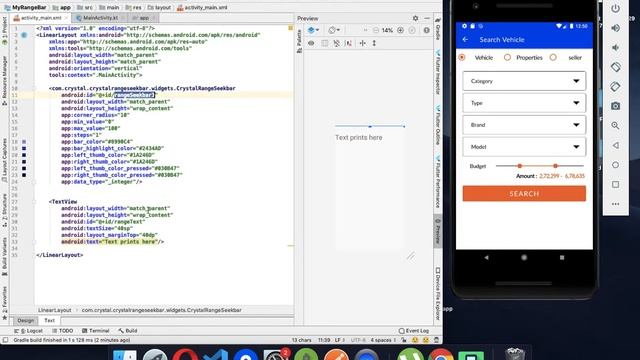The height and width of the screenshot is (360, 640).
Task: Open the design surface layers dropdown
Action: point(313,30)
